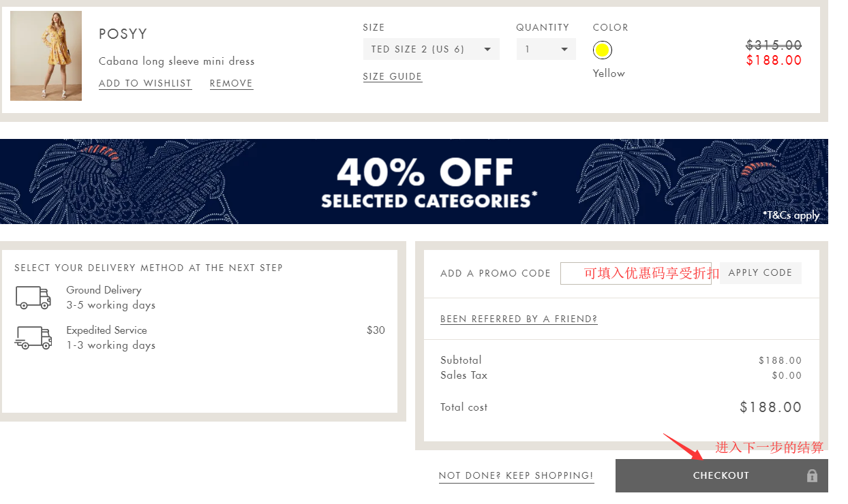The image size is (848, 504).
Task: Open Been Referred By A Friend link
Action: click(x=519, y=319)
